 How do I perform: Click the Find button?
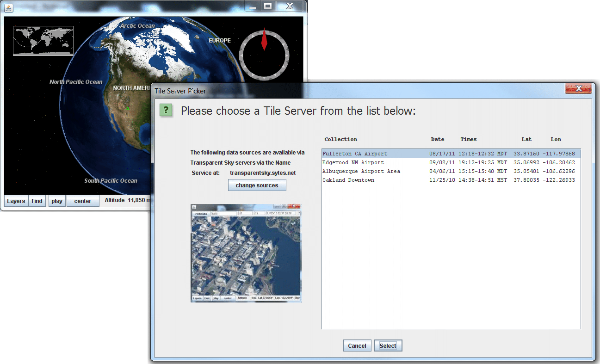tap(37, 201)
